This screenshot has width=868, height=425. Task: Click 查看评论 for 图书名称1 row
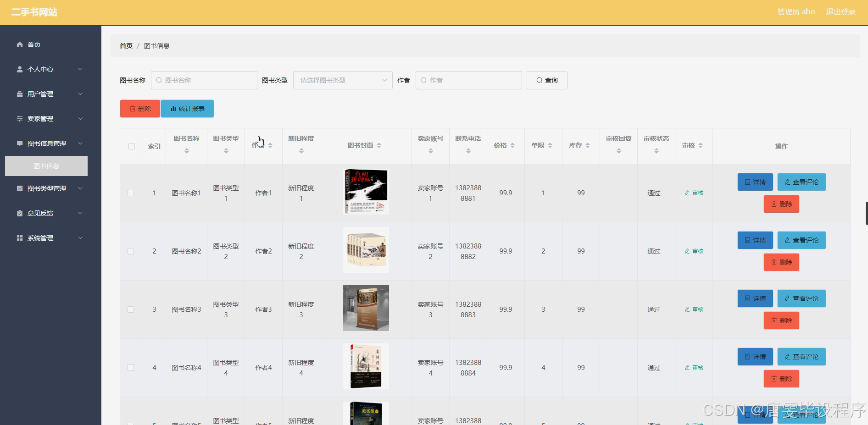(801, 182)
